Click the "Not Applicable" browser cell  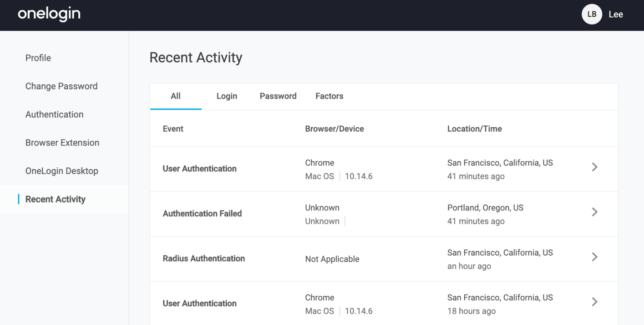pos(332,259)
